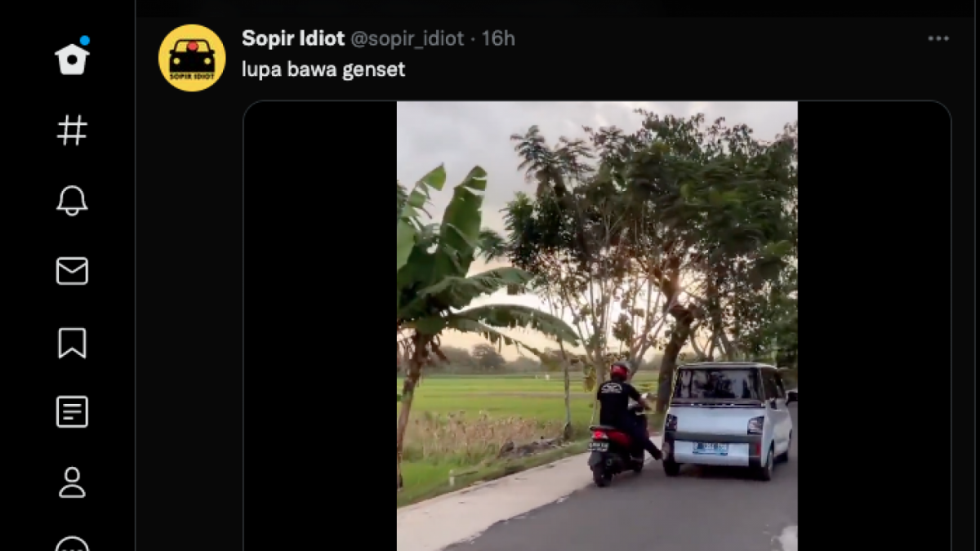Check Notifications via the bell icon

tap(72, 200)
